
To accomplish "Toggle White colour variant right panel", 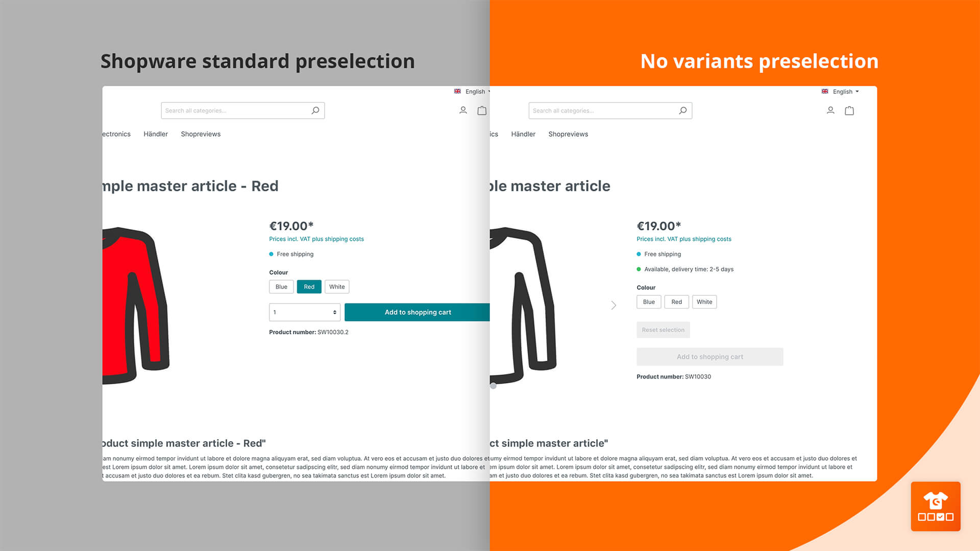I will (x=704, y=302).
